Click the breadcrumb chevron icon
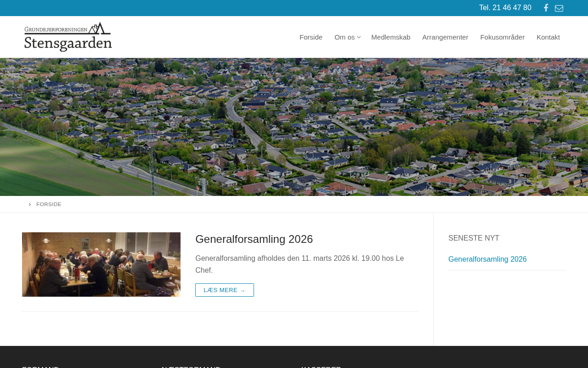 coord(30,204)
